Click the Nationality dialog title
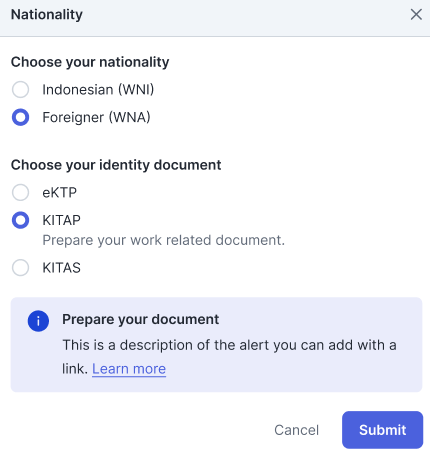430x457 pixels. coord(47,15)
